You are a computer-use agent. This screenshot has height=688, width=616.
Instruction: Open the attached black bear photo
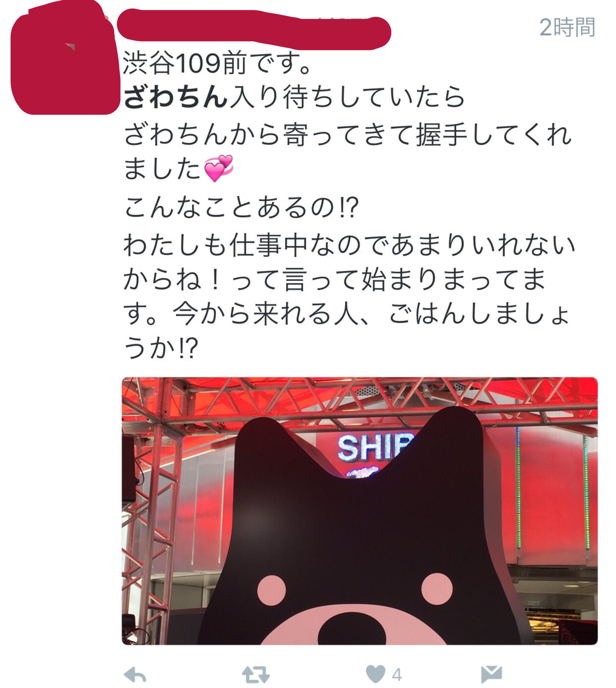pyautogui.click(x=360, y=511)
